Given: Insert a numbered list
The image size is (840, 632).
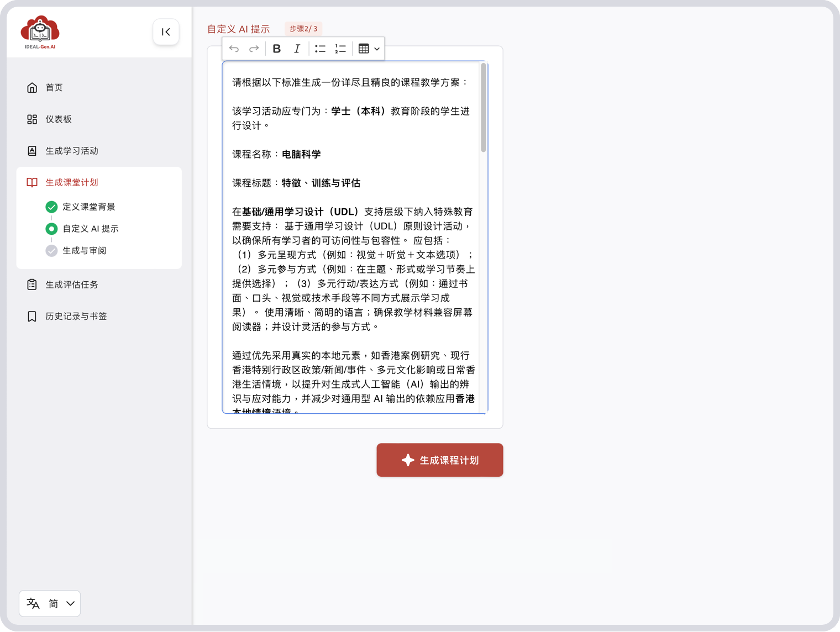Looking at the screenshot, I should point(340,49).
